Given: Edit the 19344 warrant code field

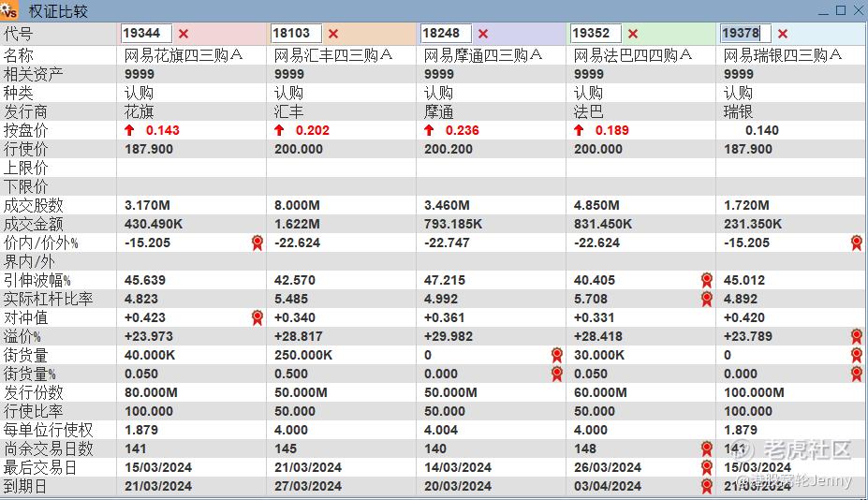Looking at the screenshot, I should point(146,34).
